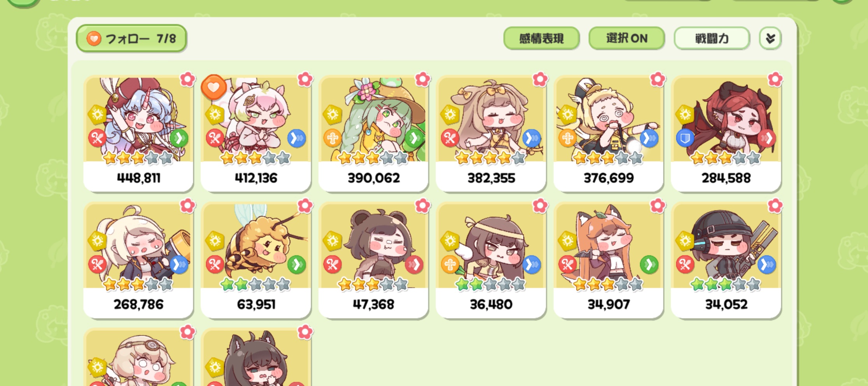The width and height of the screenshot is (868, 386).
Task: Open the 感情表現 tab
Action: click(x=541, y=38)
